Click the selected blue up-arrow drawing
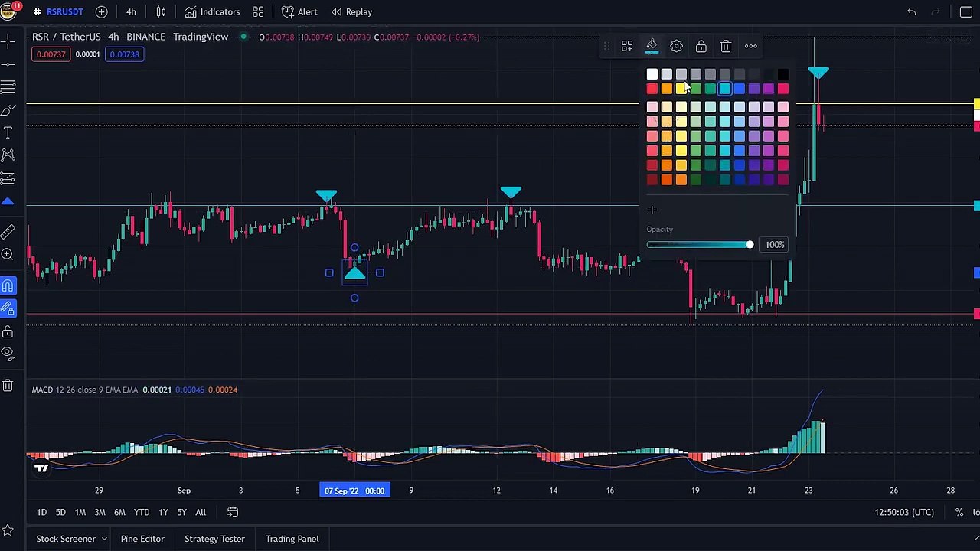 click(354, 273)
